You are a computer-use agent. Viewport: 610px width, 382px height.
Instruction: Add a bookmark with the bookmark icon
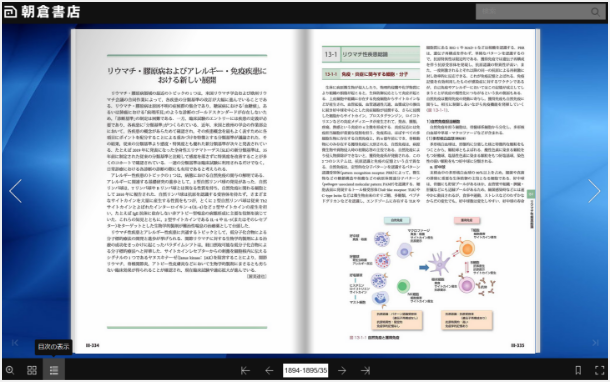pyautogui.click(x=578, y=370)
